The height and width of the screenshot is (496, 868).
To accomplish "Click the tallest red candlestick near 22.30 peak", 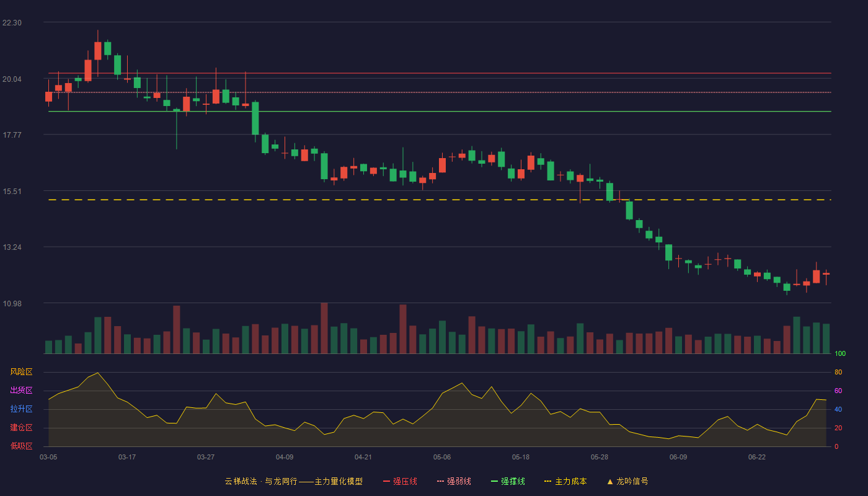I will coord(97,51).
